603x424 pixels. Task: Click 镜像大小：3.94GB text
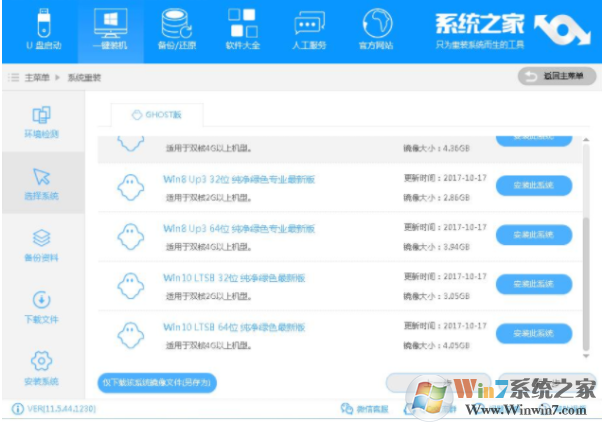pos(436,247)
